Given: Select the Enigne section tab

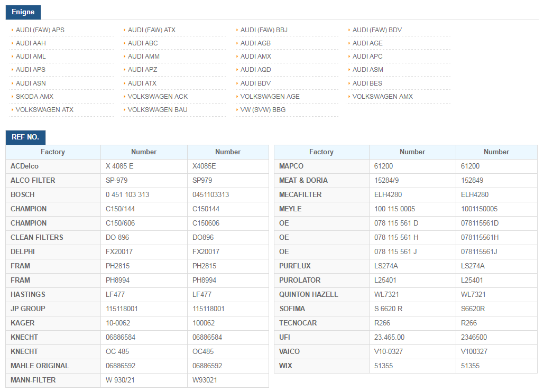Looking at the screenshot, I should [23, 12].
